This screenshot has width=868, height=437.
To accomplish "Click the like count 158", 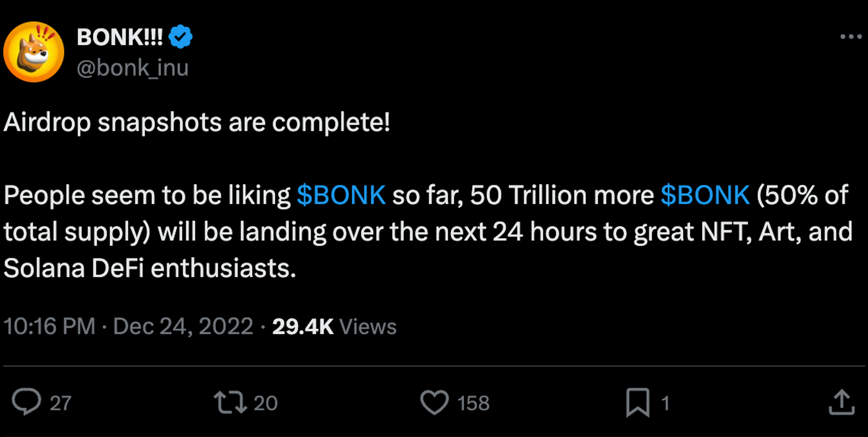I will coord(473,403).
